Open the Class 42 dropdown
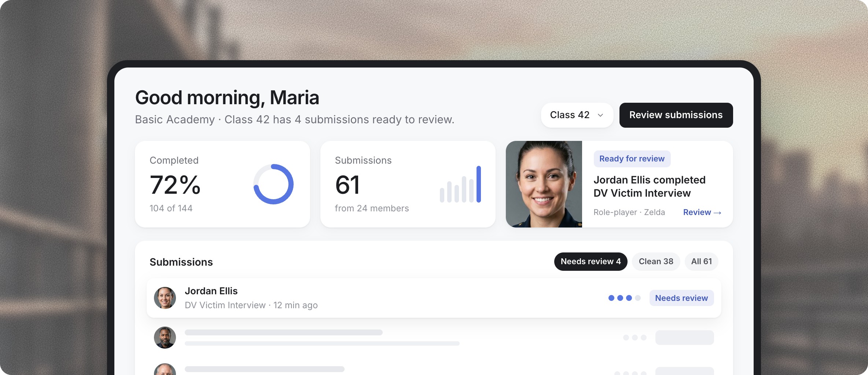The image size is (868, 375). click(x=577, y=115)
